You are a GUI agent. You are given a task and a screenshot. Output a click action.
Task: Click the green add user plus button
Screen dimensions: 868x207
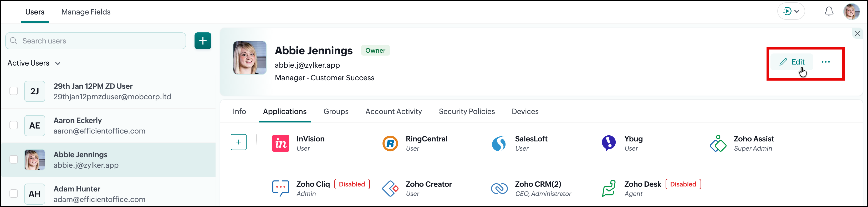203,41
